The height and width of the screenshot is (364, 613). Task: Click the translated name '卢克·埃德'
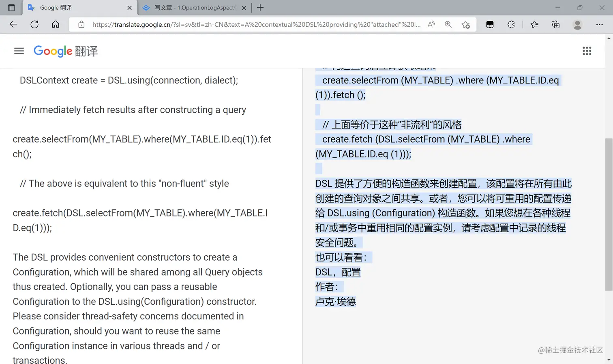tap(336, 302)
